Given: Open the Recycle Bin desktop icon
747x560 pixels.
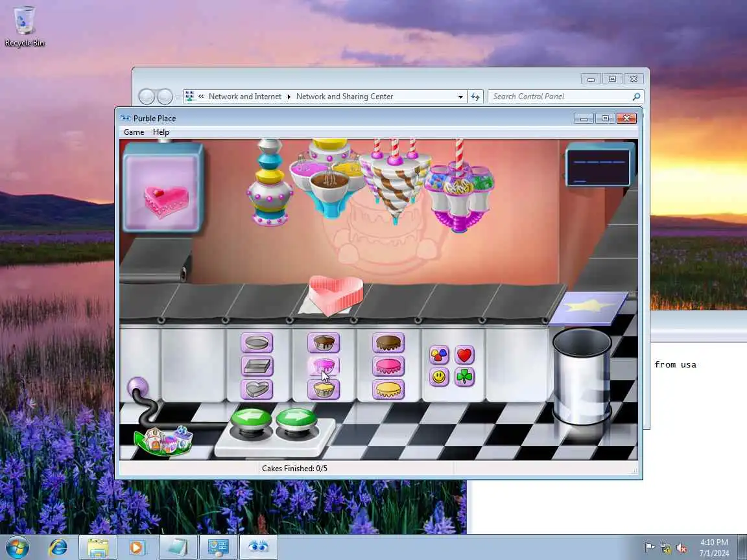Looking at the screenshot, I should 24,27.
